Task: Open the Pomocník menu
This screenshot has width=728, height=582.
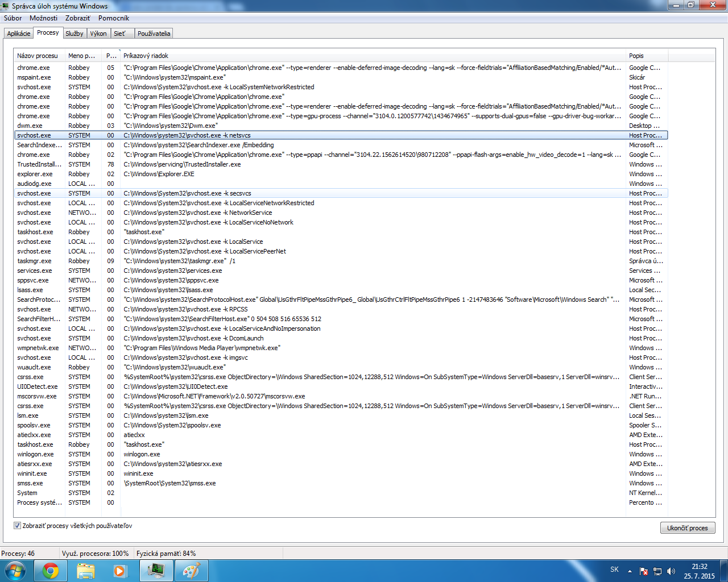Action: pos(114,18)
